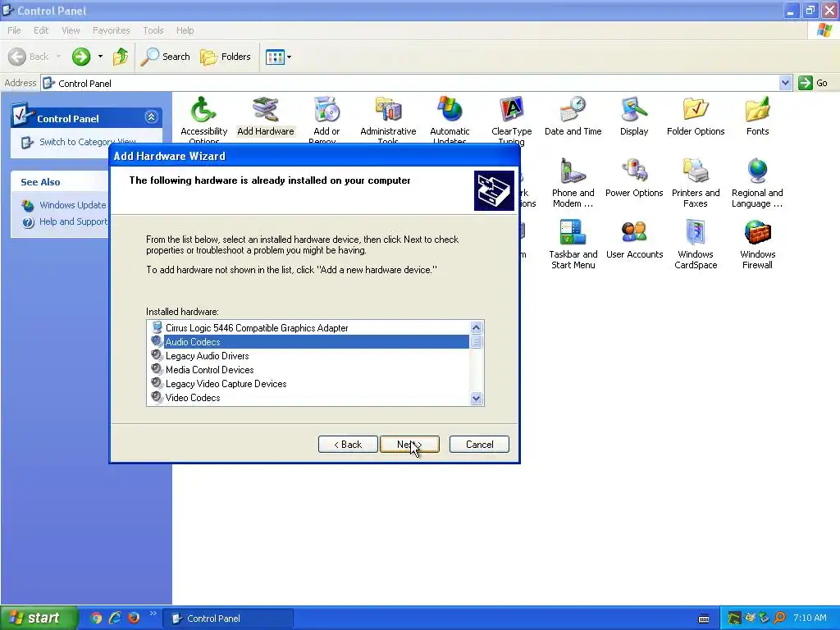Launch Firefox from Quick Launch
Viewport: 840px width, 630px height.
pyautogui.click(x=134, y=619)
